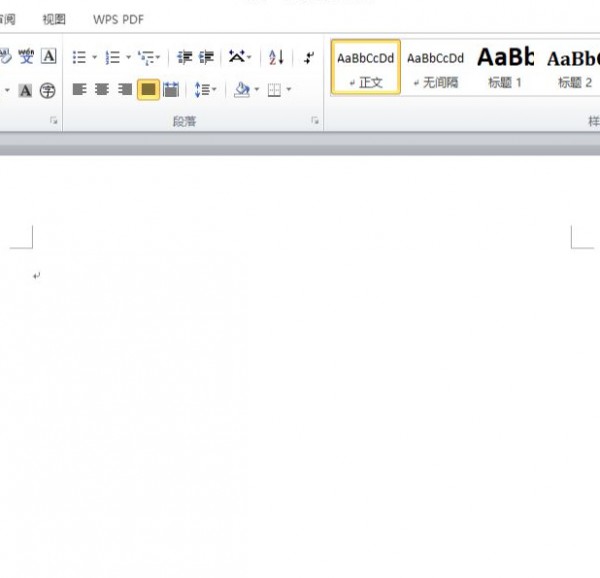Viewport: 600px width, 578px height.
Task: Decrease the paragraph indent
Action: click(x=185, y=58)
